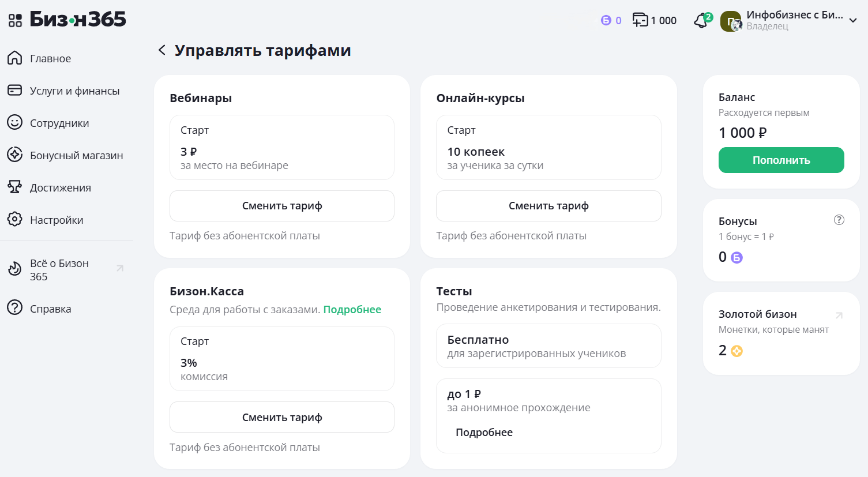The image size is (868, 477).
Task: Open the apps grid icon beside logo
Action: [15, 21]
